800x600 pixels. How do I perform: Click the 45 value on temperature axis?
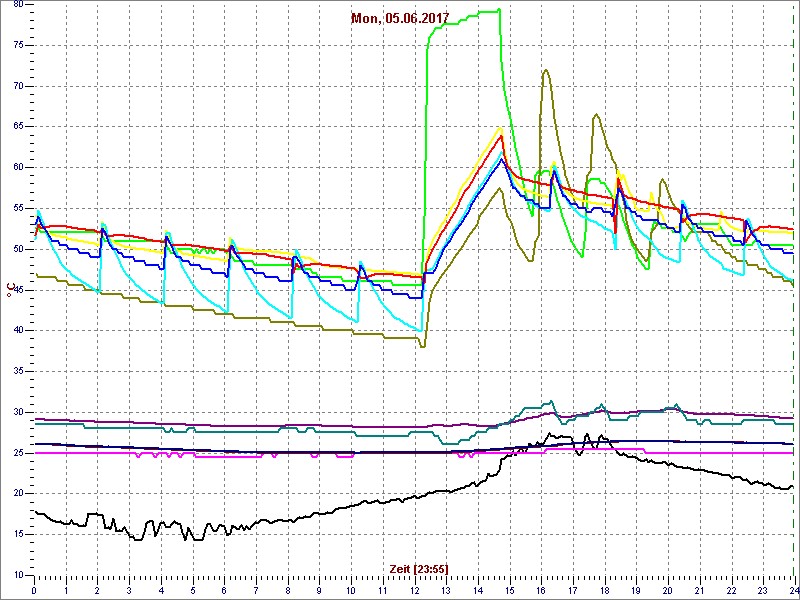pos(17,290)
